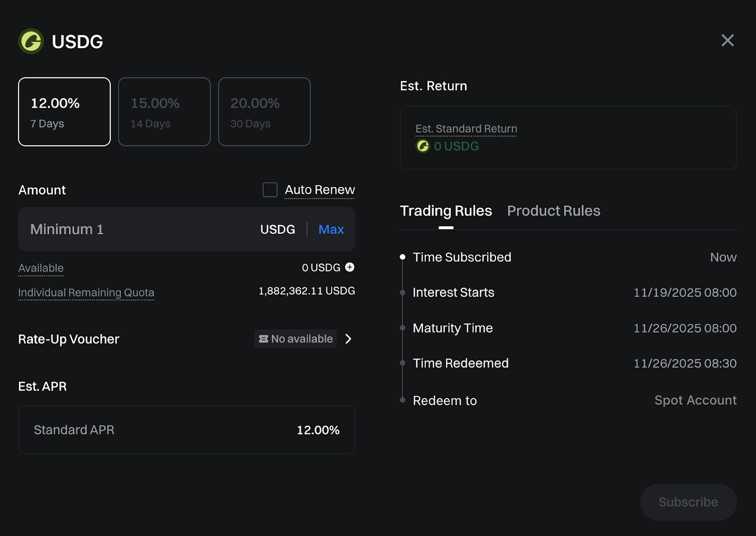Click the voucher ticket icon
The height and width of the screenshot is (536, 756).
click(264, 339)
